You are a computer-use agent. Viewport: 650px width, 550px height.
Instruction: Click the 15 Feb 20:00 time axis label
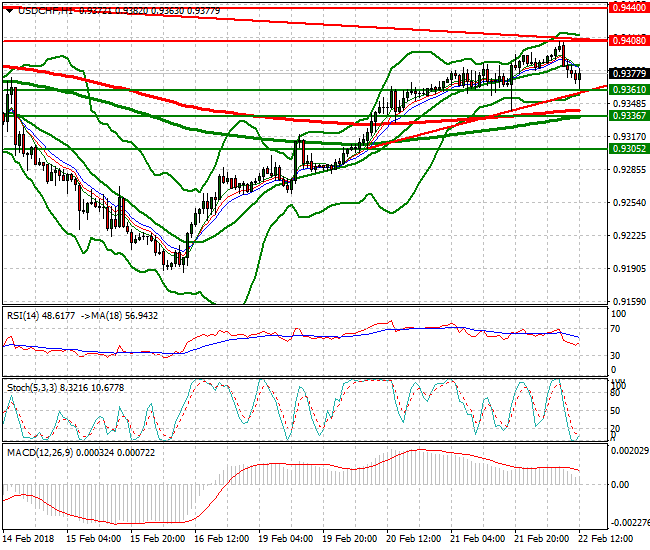158,539
